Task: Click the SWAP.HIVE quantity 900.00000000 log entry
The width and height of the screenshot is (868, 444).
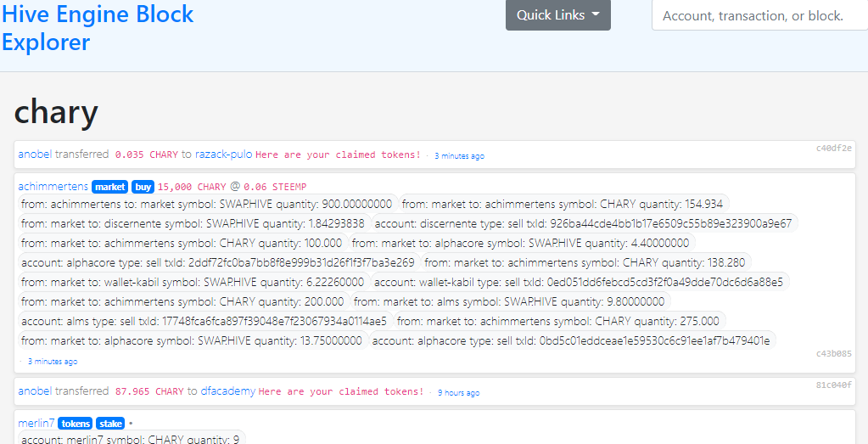Action: coord(207,205)
